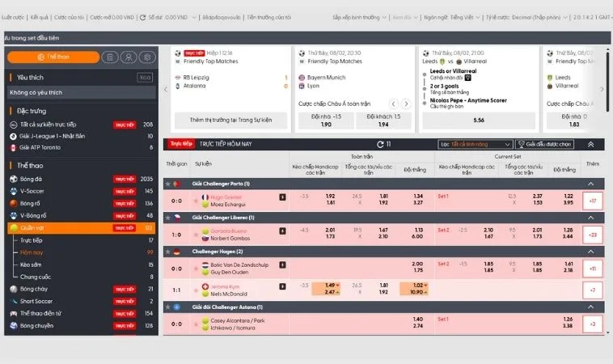This screenshot has height=364, width=613.
Task: Click the user account icon in sidebar header
Action: (129, 57)
